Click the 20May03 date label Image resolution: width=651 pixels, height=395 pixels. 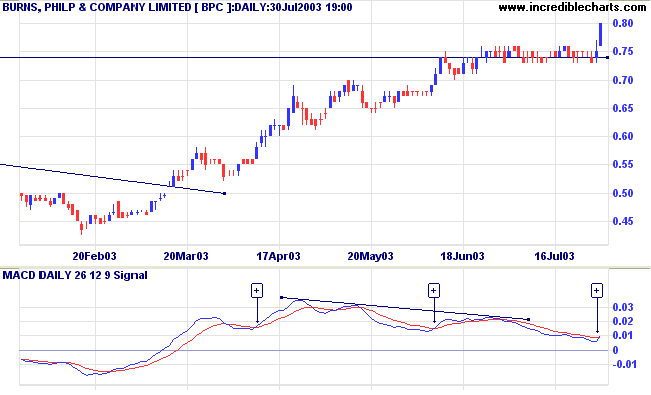[x=370, y=256]
